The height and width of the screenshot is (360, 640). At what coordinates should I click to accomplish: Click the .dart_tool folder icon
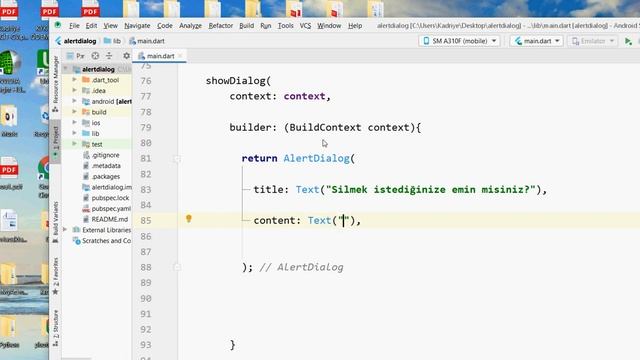[x=86, y=80]
